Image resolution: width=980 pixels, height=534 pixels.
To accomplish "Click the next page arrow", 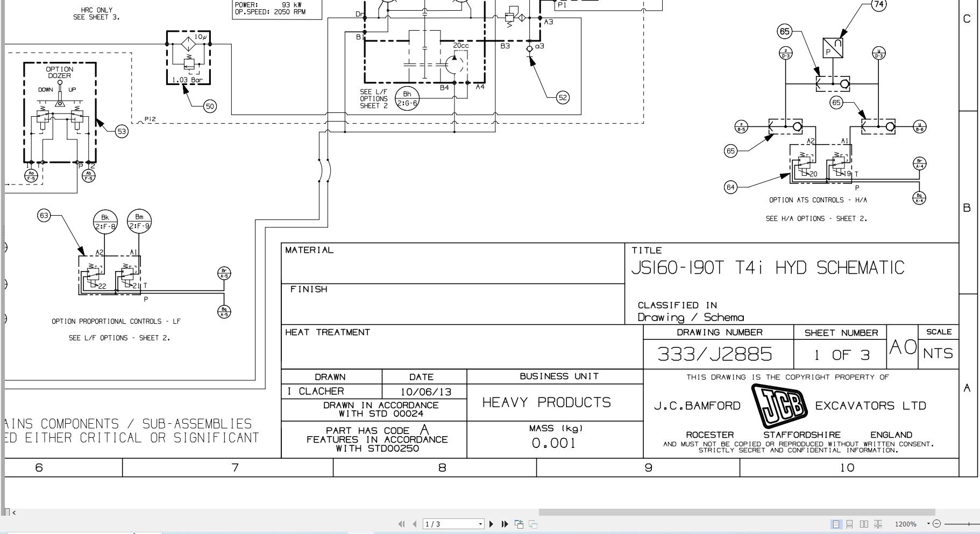I will click(x=491, y=523).
